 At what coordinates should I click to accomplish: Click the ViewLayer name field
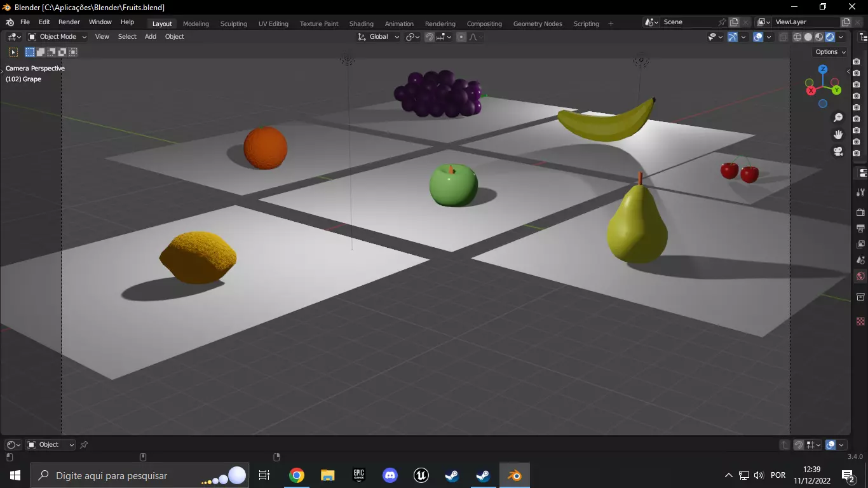click(x=806, y=22)
